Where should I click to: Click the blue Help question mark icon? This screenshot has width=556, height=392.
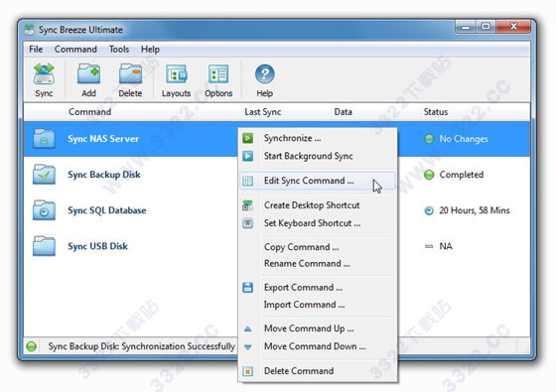[x=264, y=74]
